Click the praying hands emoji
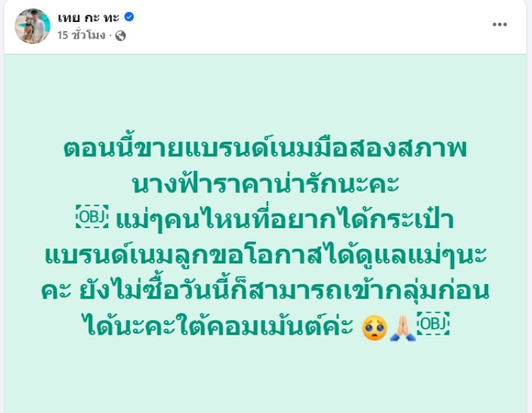 point(402,325)
